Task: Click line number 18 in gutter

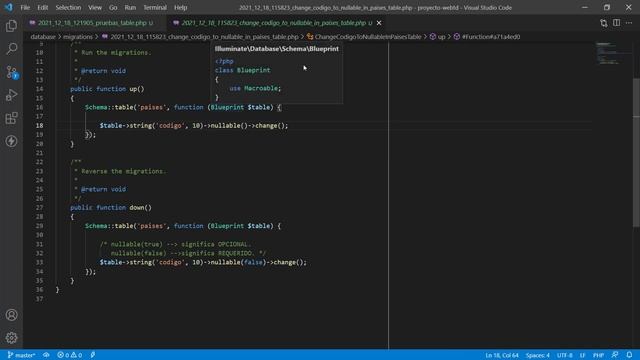Action: (x=39, y=126)
